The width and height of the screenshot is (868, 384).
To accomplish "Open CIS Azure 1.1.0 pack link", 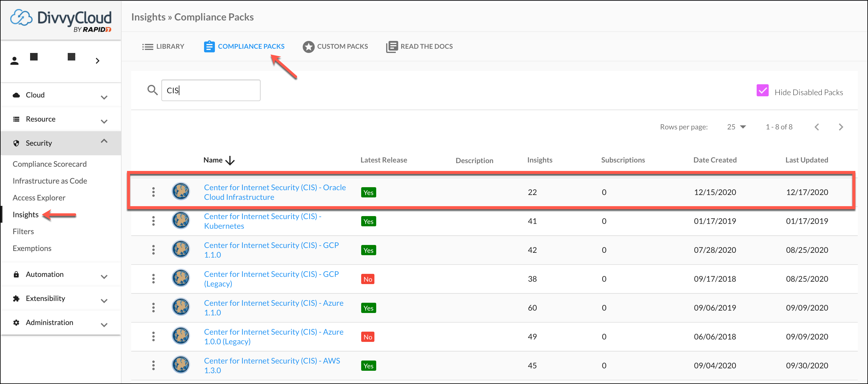I will click(x=274, y=308).
